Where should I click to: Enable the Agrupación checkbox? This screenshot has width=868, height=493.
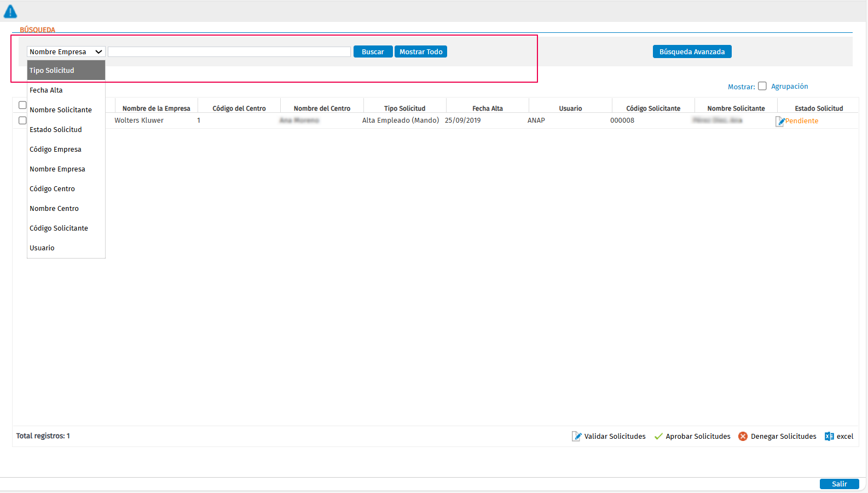pos(762,86)
